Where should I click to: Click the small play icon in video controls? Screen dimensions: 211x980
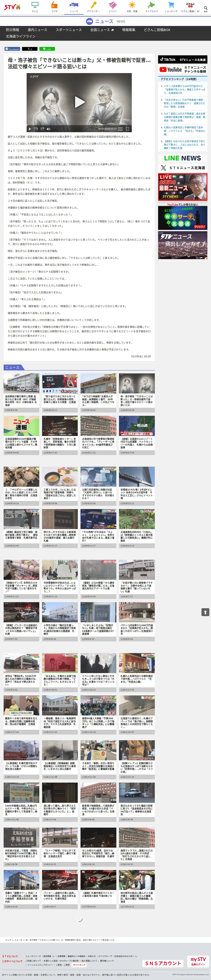point(30,129)
